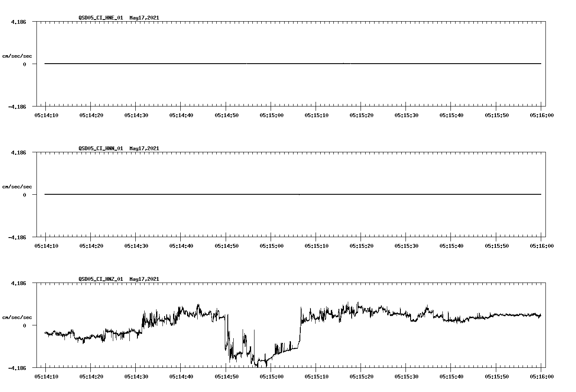Select the May17,2021 date on the top plot
This screenshot has height=392, width=576.
[x=143, y=18]
